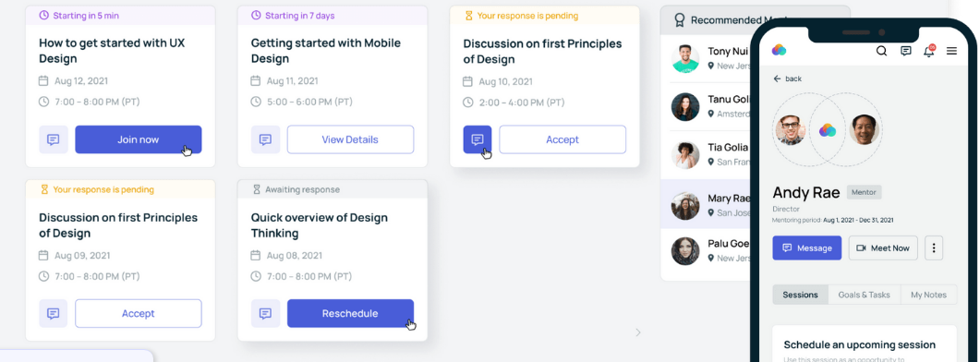Select Mary Rae's avatar in recommended mentors
This screenshot has width=980, height=362.
pyautogui.click(x=685, y=206)
